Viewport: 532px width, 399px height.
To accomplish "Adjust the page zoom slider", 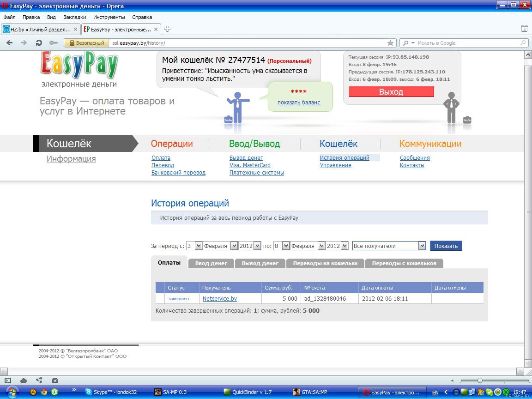I will click(480, 381).
